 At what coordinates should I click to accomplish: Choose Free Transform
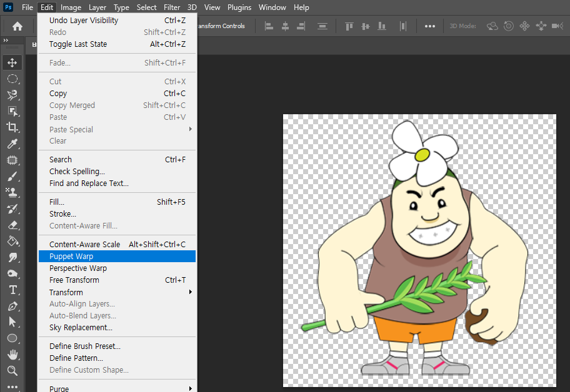pyautogui.click(x=117, y=280)
